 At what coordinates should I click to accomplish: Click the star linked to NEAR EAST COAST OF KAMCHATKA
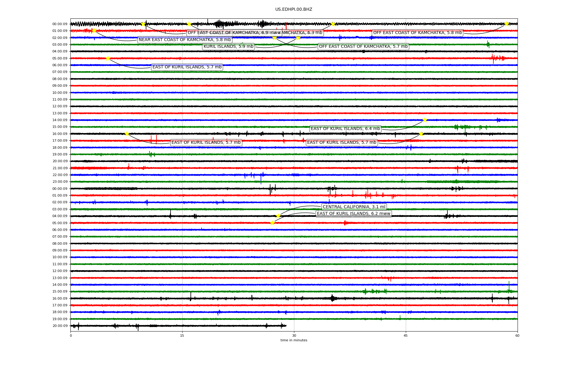tap(94, 31)
